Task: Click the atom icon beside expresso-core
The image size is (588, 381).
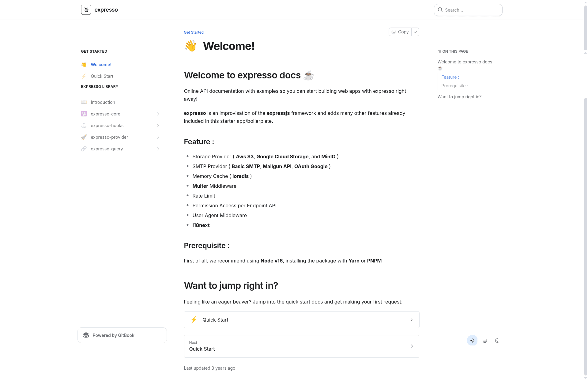Action: point(84,114)
